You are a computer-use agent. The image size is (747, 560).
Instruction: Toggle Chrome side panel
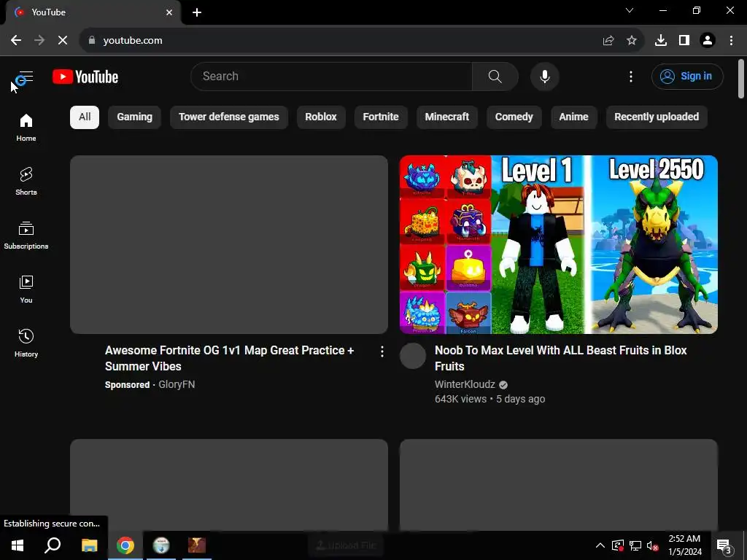pyautogui.click(x=684, y=41)
